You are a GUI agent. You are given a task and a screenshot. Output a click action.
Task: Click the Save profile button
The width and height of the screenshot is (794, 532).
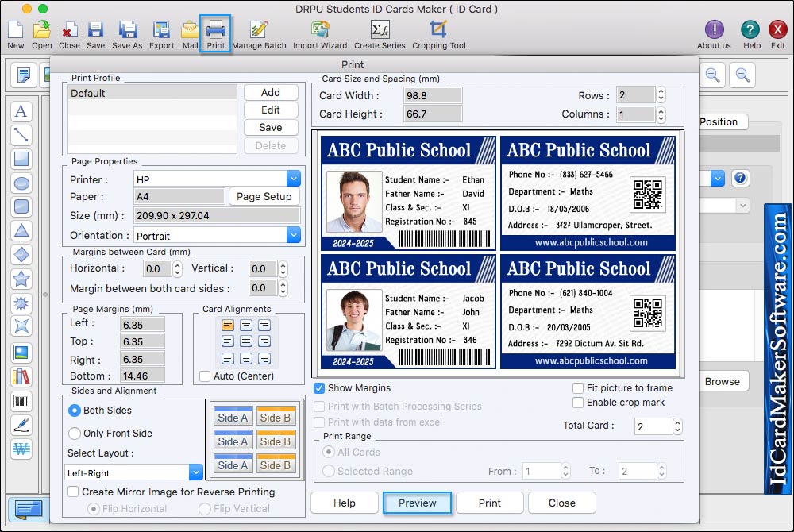tap(271, 128)
